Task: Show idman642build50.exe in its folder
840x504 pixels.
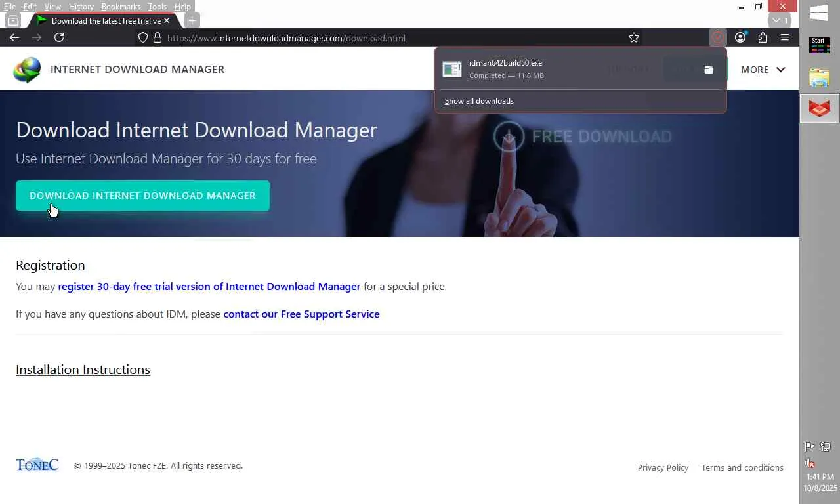Action: 709,69
